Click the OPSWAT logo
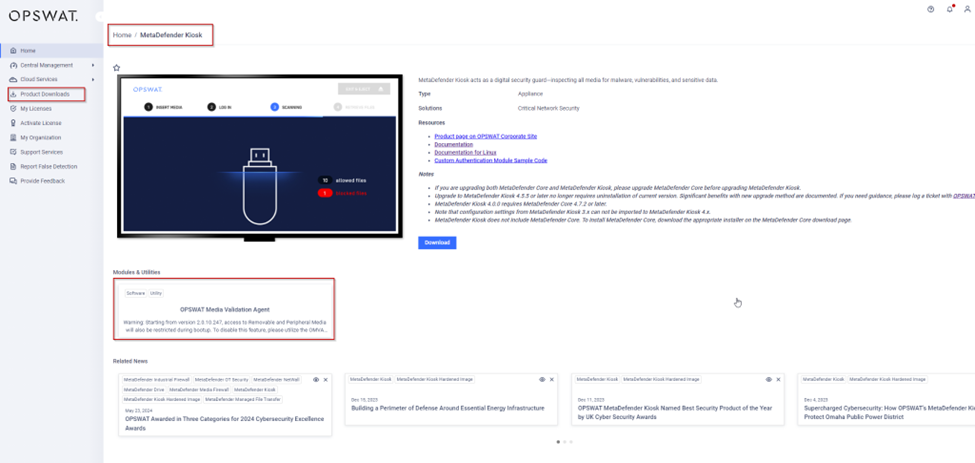 coord(43,16)
